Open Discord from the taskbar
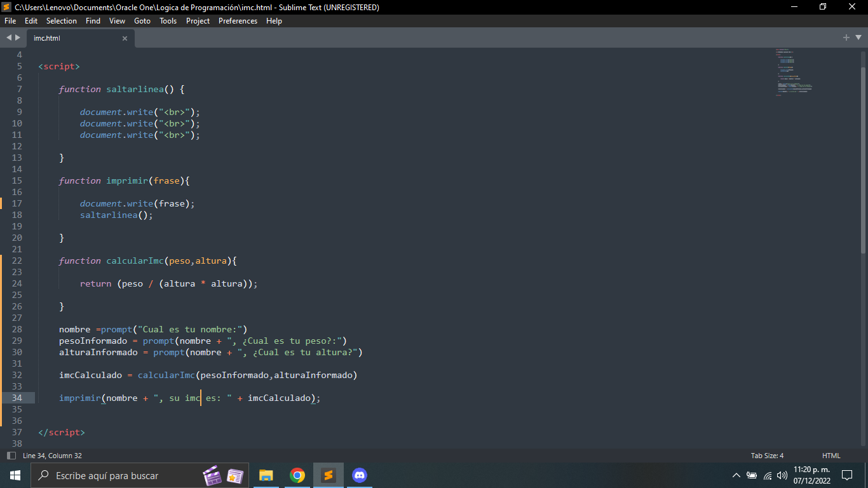Image resolution: width=868 pixels, height=488 pixels. tap(359, 475)
